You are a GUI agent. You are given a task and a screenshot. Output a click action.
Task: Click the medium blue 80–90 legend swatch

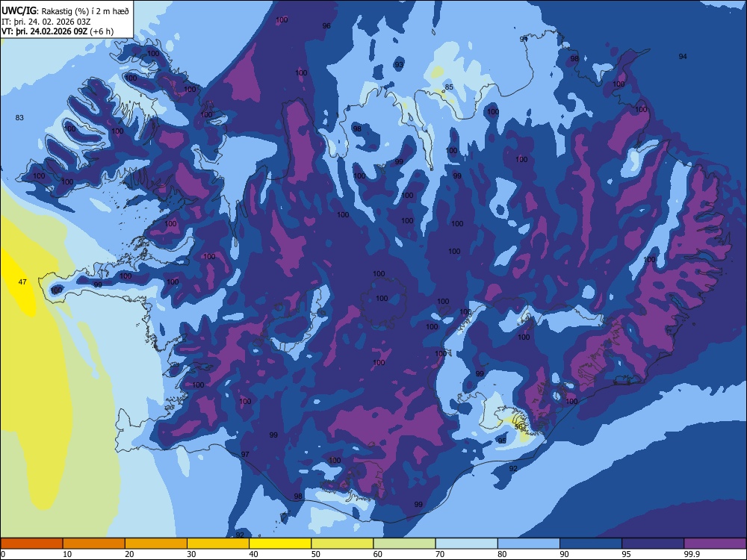(x=529, y=544)
